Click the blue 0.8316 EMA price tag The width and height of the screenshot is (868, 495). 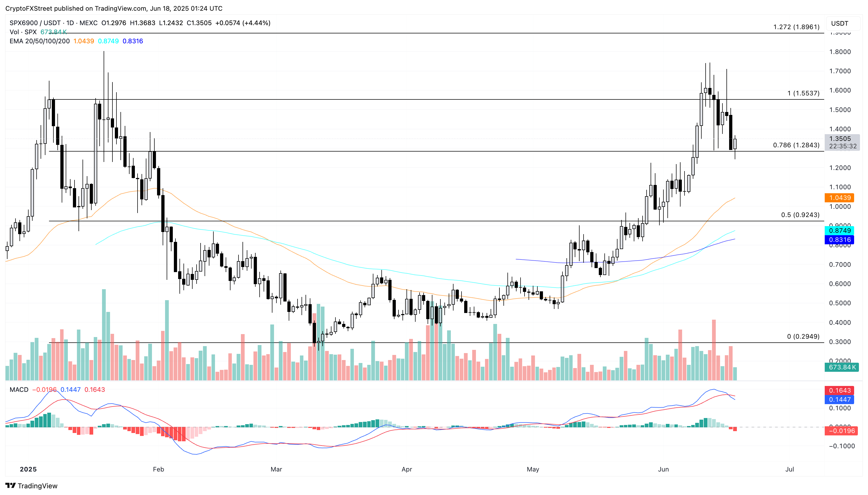coord(839,240)
